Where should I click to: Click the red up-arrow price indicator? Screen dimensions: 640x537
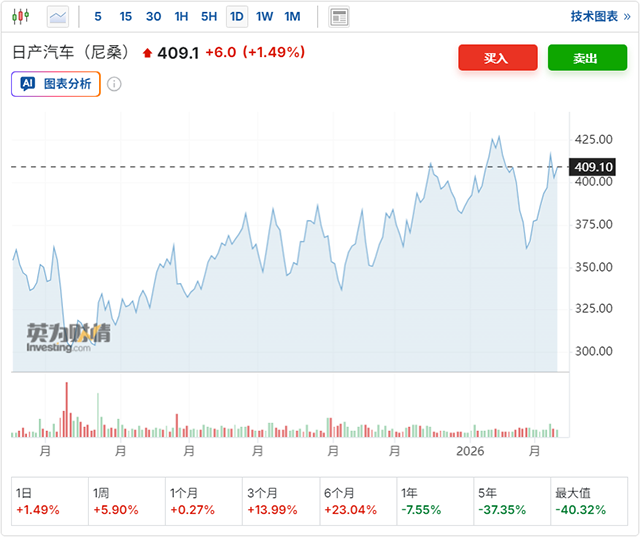[x=148, y=53]
